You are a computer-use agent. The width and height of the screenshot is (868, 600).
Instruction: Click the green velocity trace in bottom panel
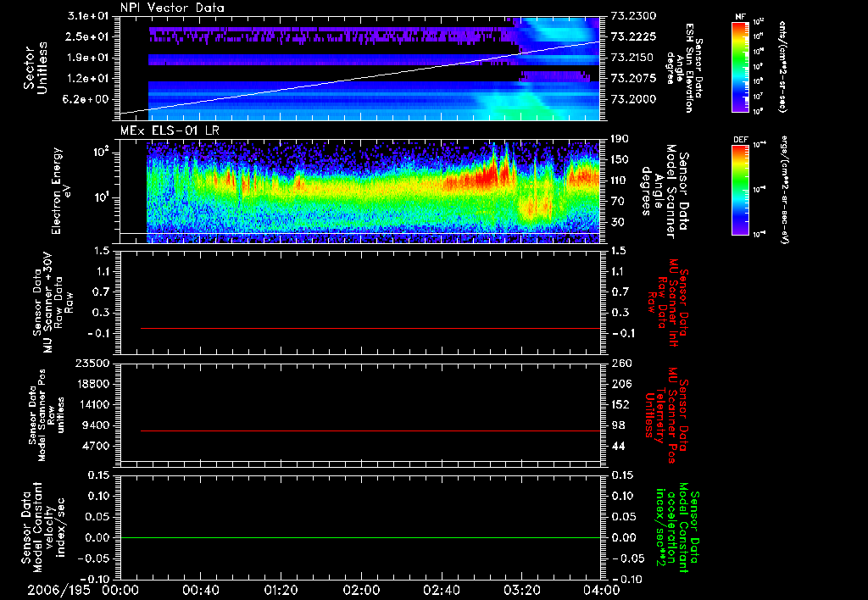click(x=359, y=537)
